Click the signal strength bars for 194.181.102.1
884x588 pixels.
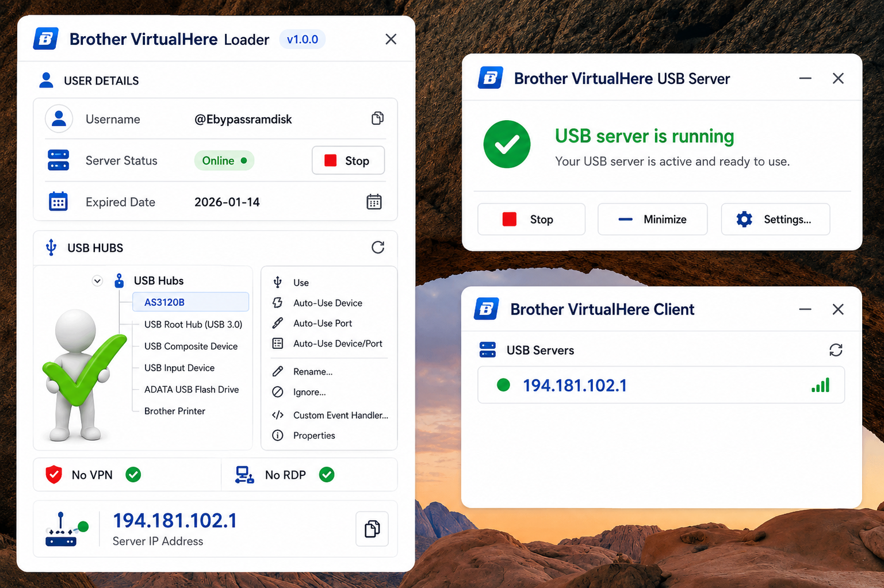(821, 385)
